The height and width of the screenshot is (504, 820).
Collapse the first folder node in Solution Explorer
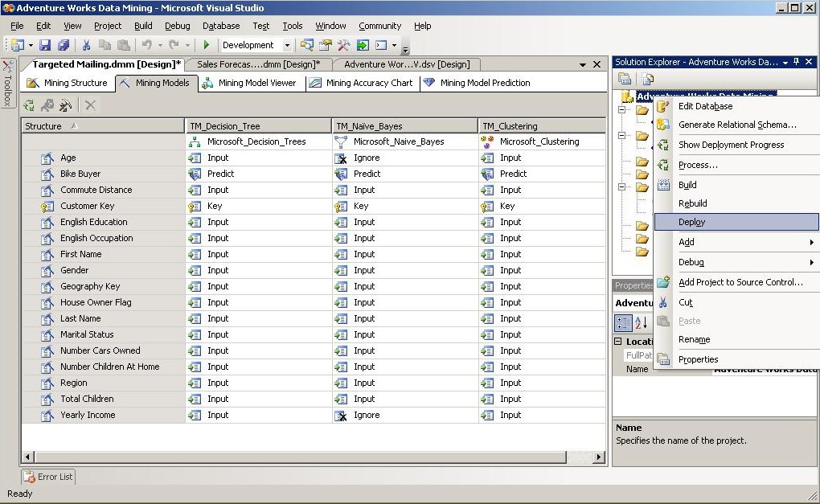tap(621, 110)
